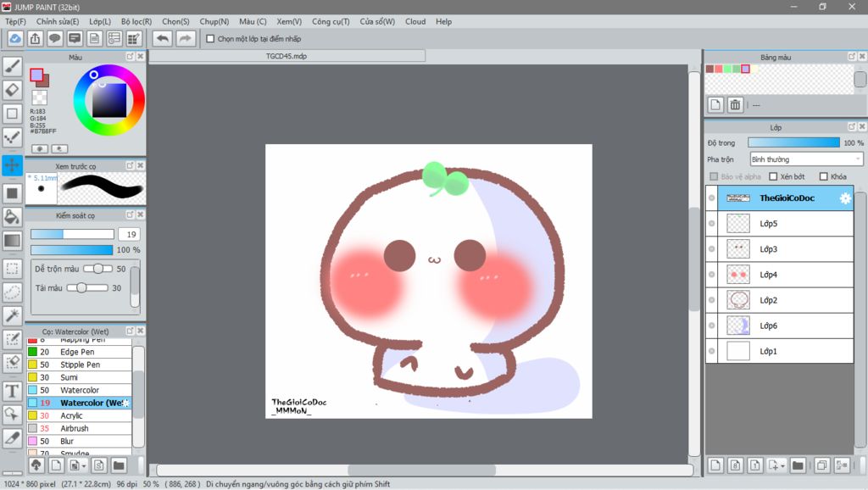Select the Bucket fill tool
Viewport: 868px width, 490px height.
(x=12, y=216)
